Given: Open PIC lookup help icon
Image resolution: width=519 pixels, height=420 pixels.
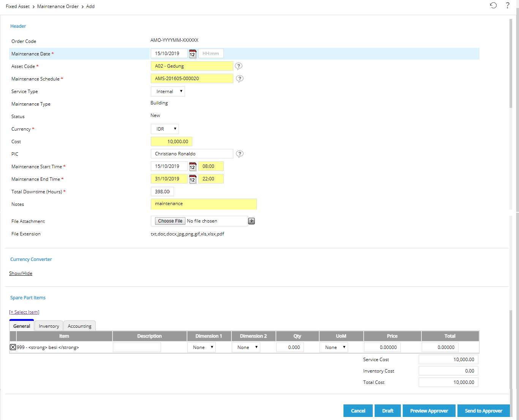Looking at the screenshot, I should coord(240,154).
